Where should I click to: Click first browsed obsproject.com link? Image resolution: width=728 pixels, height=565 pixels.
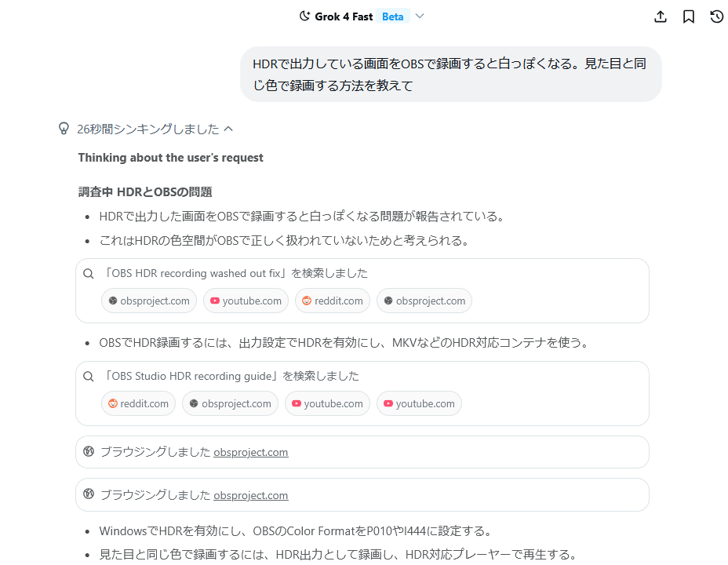[251, 452]
